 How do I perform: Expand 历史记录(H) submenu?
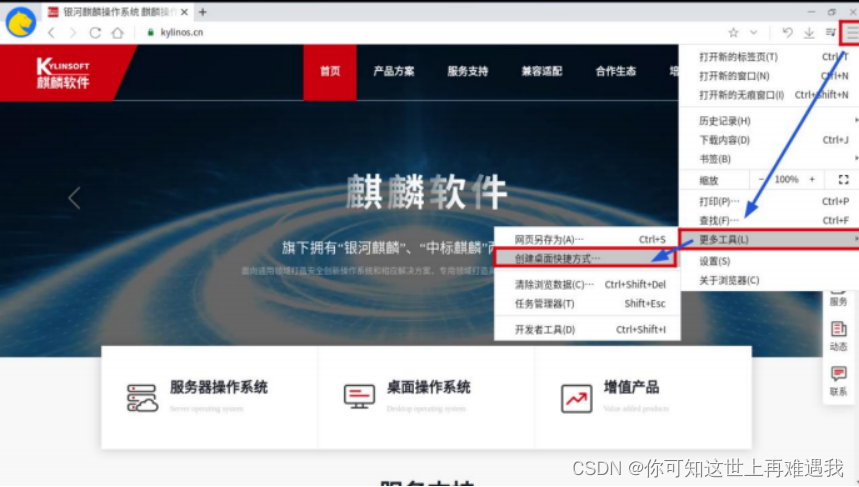coord(769,121)
